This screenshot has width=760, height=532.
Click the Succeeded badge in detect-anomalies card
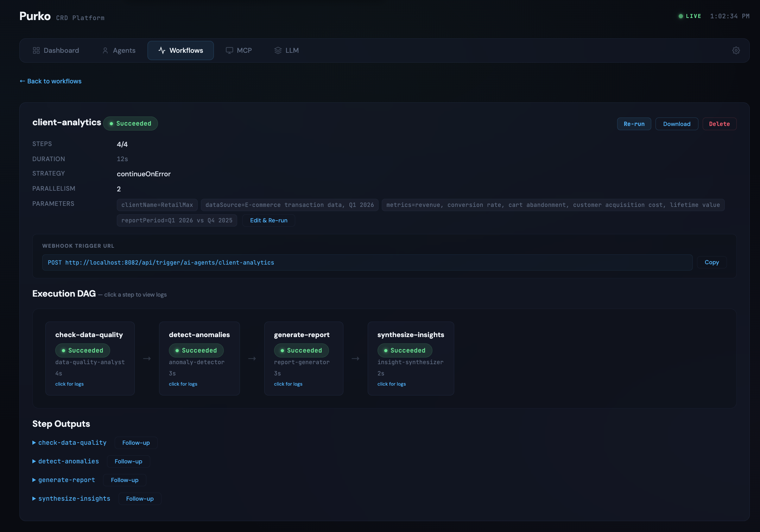(196, 350)
